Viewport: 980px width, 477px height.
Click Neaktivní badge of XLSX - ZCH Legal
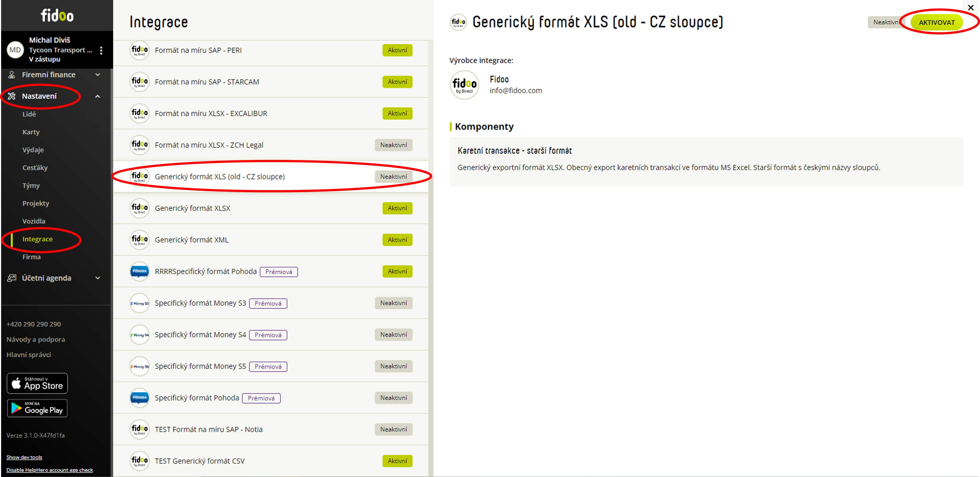click(x=393, y=145)
